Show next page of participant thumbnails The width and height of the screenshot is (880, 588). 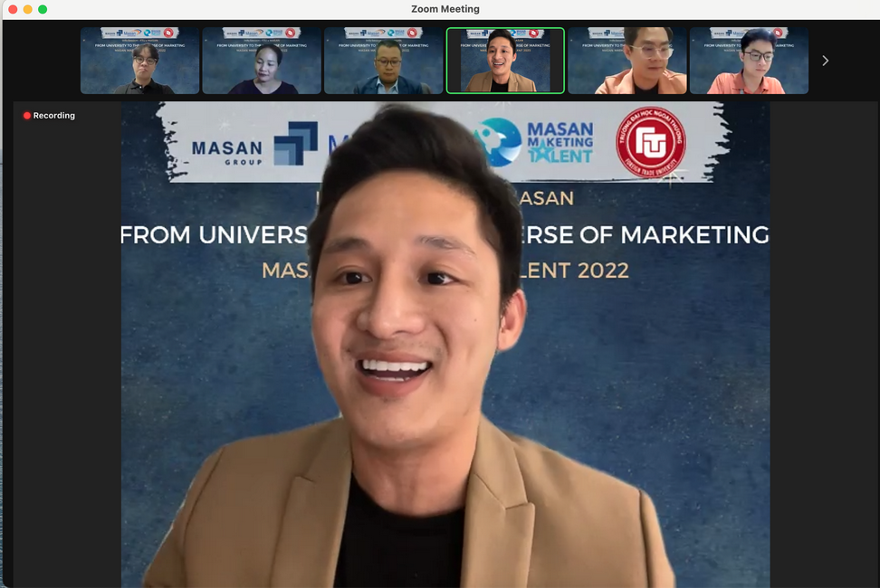point(825,61)
